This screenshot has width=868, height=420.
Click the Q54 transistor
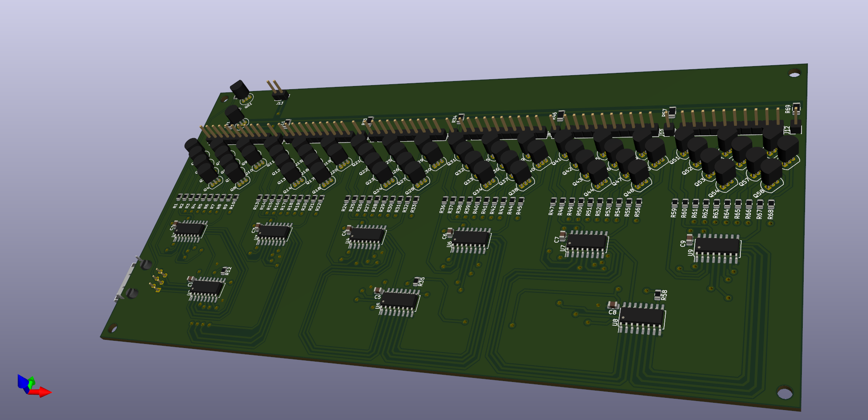point(725,174)
